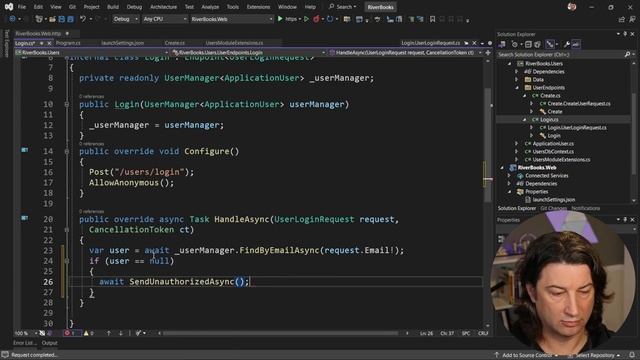Open the Build menu
This screenshot has width=640, height=360.
(113, 7)
